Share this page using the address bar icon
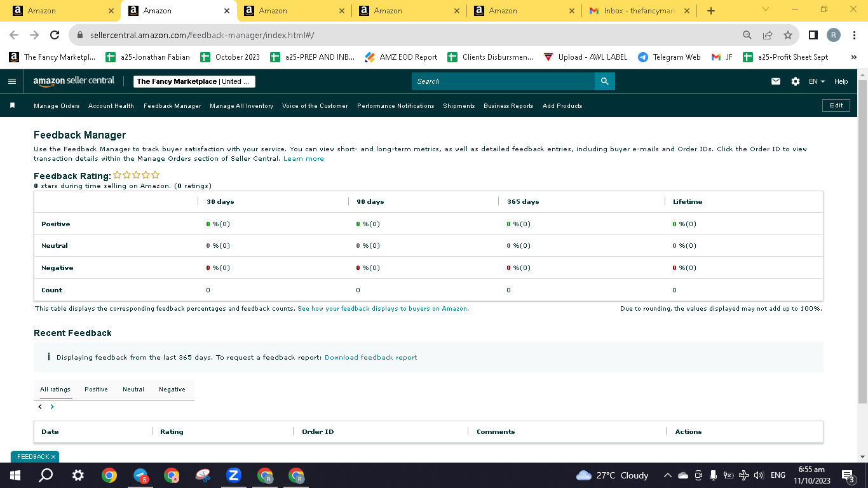The height and width of the screenshot is (488, 868). coord(768,35)
